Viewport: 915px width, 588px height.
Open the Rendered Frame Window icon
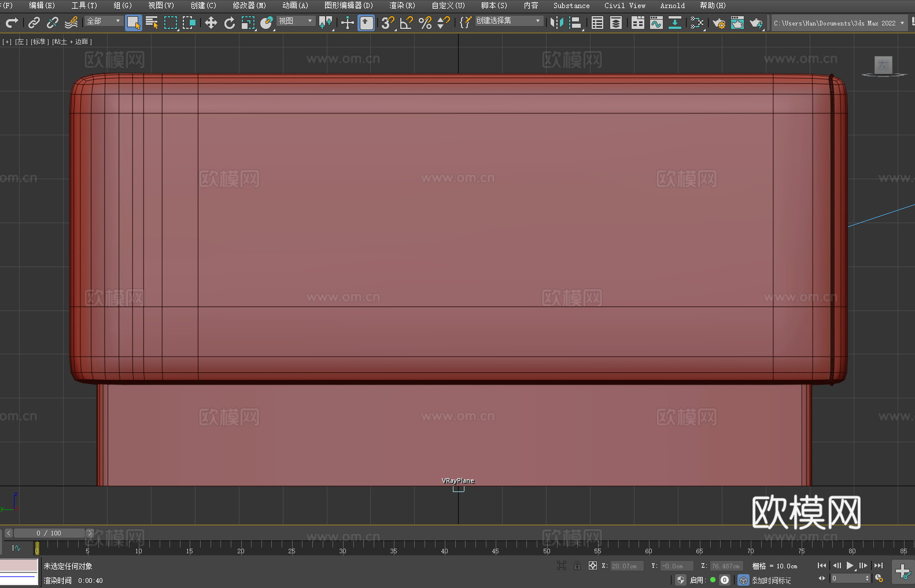737,23
